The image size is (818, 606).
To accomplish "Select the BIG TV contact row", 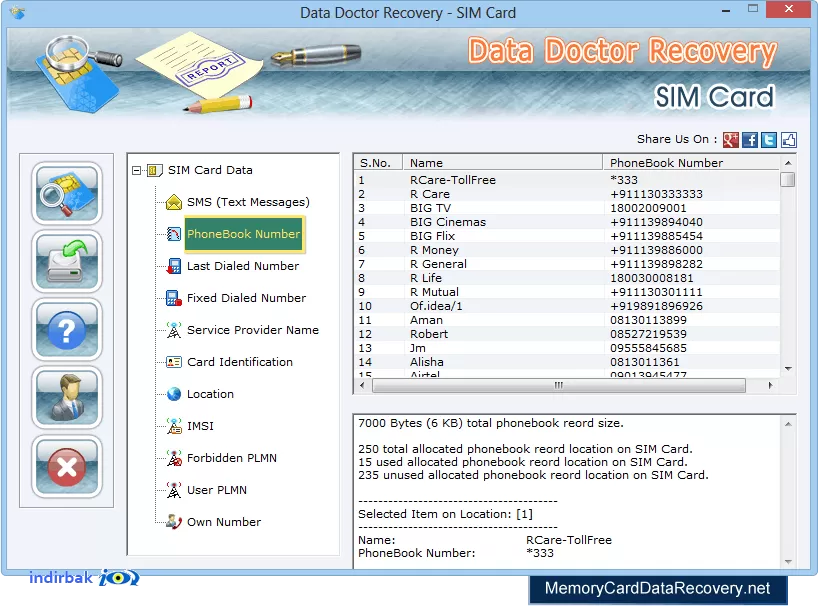I will click(x=567, y=208).
